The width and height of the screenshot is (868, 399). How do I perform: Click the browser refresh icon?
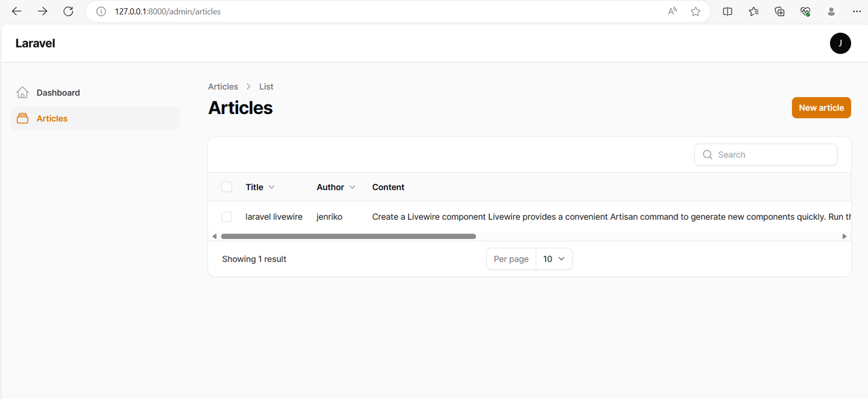pyautogui.click(x=68, y=12)
